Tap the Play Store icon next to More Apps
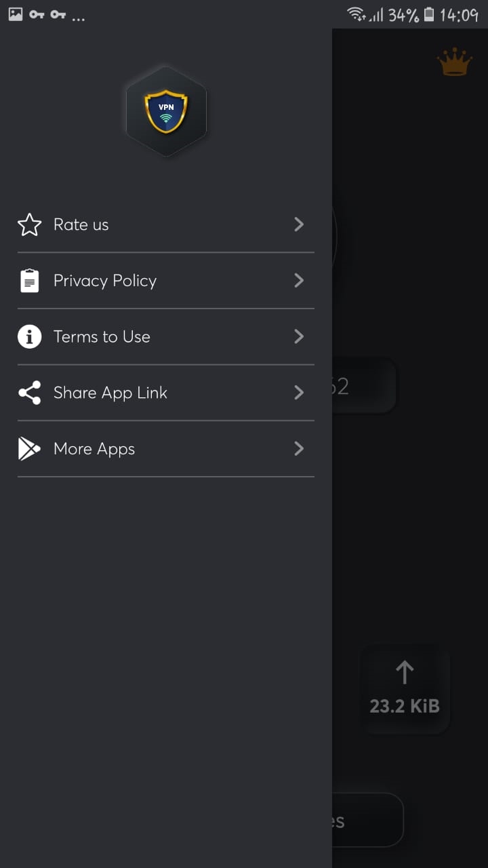 [29, 449]
